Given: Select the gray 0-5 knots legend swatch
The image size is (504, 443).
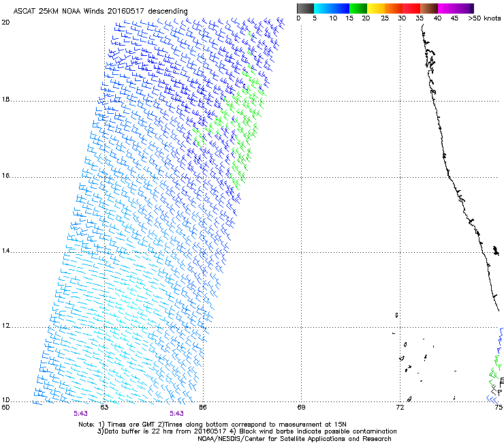Looking at the screenshot, I should point(305,8).
